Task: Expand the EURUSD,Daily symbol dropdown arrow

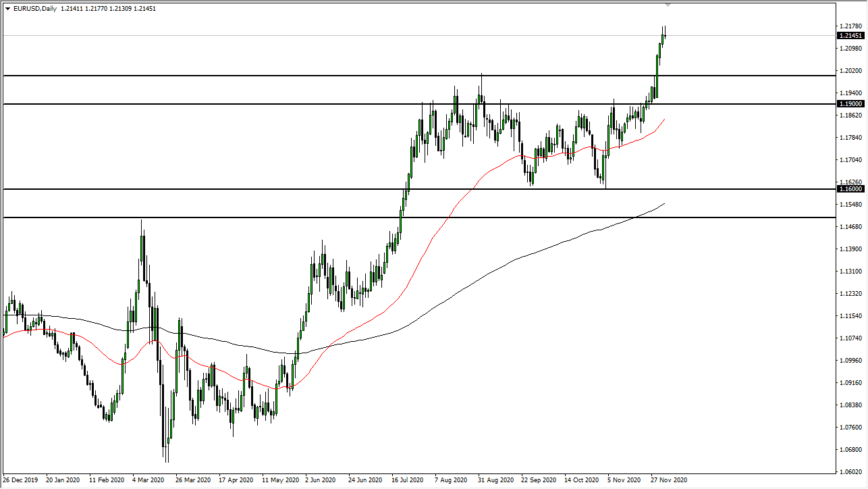Action: [7, 8]
